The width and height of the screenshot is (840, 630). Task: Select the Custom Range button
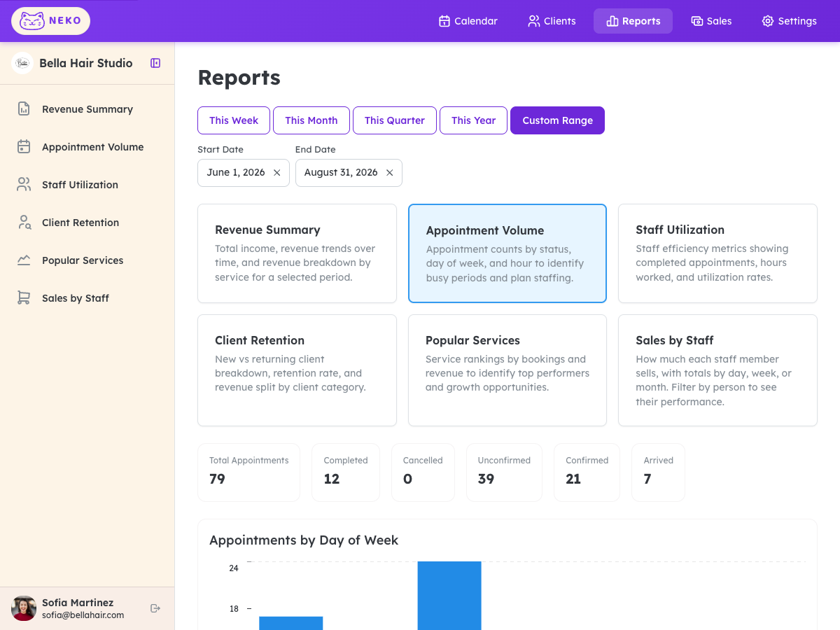click(x=557, y=120)
